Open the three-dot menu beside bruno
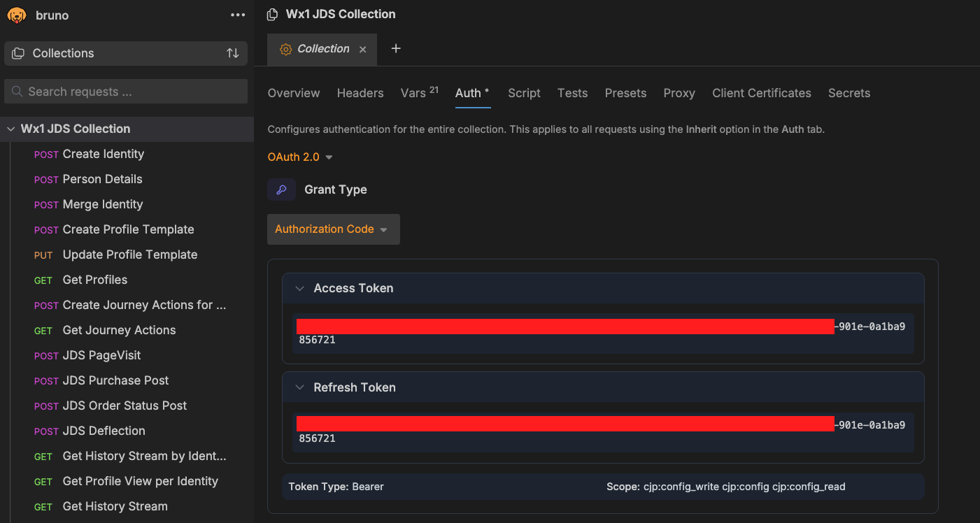Viewport: 980px width, 523px height. [238, 15]
